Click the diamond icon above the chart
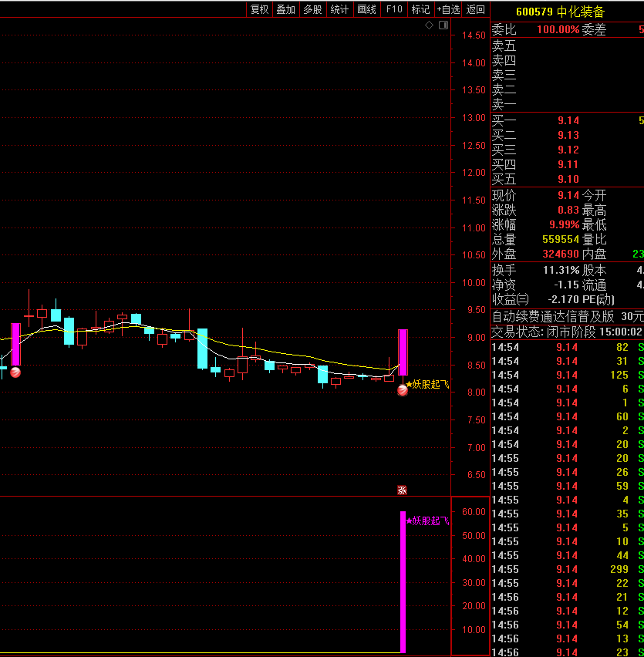The image size is (644, 657). click(x=430, y=25)
